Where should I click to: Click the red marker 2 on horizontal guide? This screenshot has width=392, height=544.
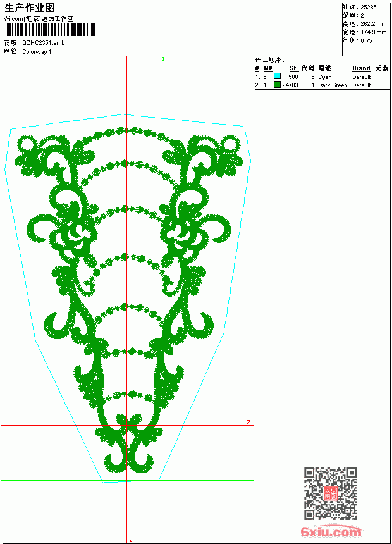coord(248,422)
